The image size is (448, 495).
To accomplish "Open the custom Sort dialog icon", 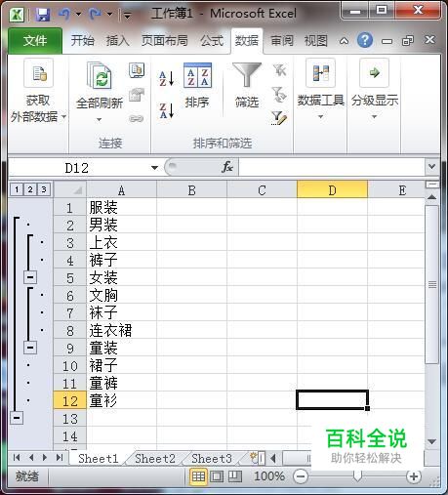I will [x=197, y=75].
